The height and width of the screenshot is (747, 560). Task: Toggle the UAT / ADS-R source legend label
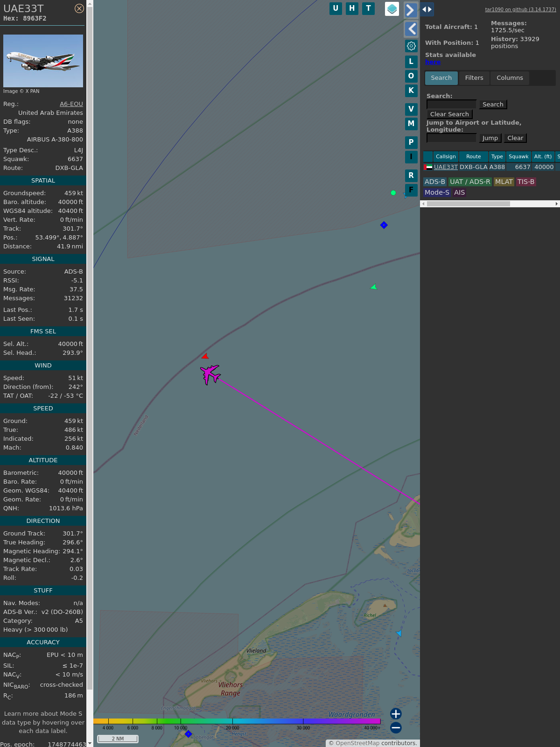470,182
